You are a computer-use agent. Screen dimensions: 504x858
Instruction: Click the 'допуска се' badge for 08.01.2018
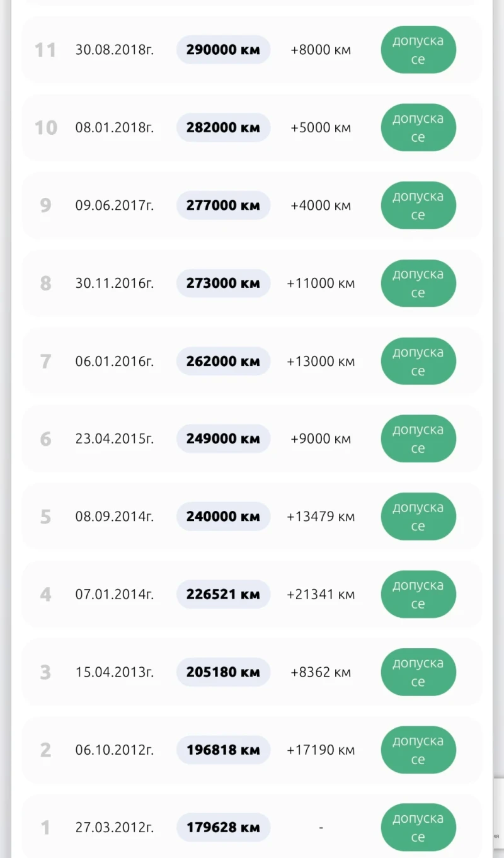tap(418, 128)
